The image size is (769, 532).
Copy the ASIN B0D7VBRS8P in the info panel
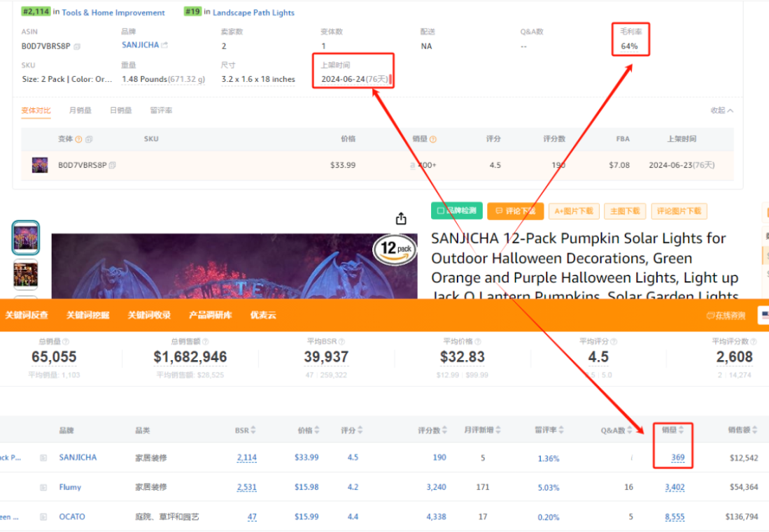[x=77, y=47]
